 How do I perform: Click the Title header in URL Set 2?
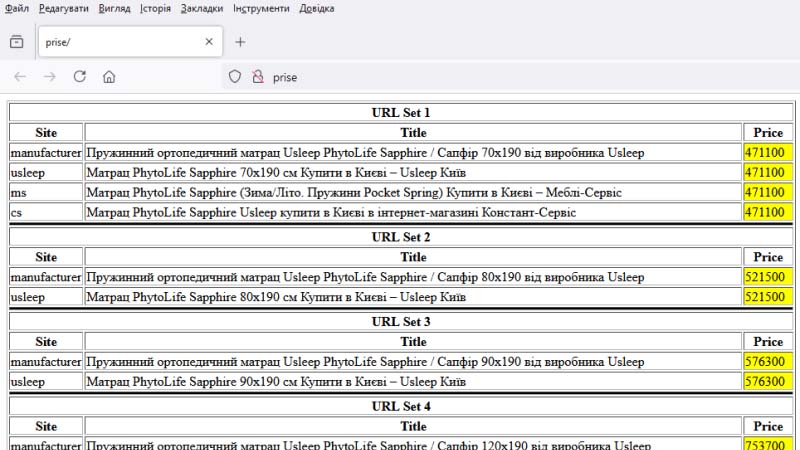click(413, 257)
